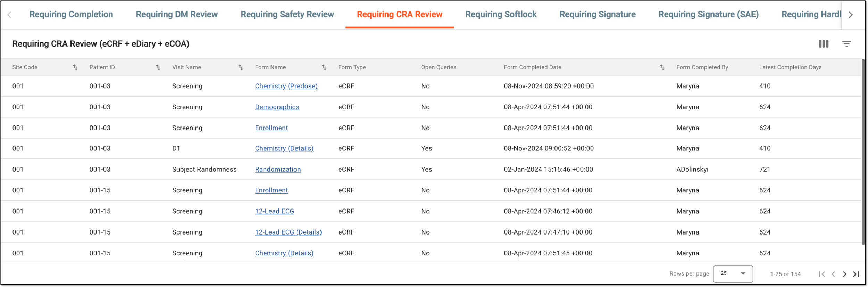This screenshot has height=287, width=868.
Task: Open the filter list icon
Action: 846,44
